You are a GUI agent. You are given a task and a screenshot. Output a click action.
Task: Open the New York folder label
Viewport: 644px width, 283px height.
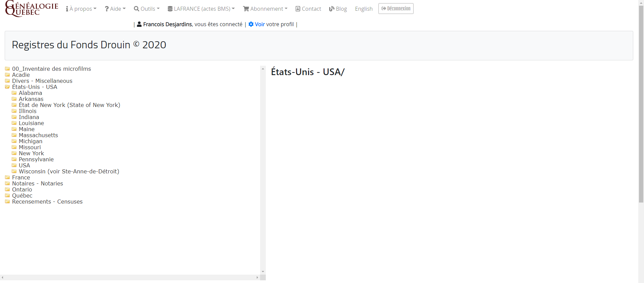pyautogui.click(x=31, y=153)
